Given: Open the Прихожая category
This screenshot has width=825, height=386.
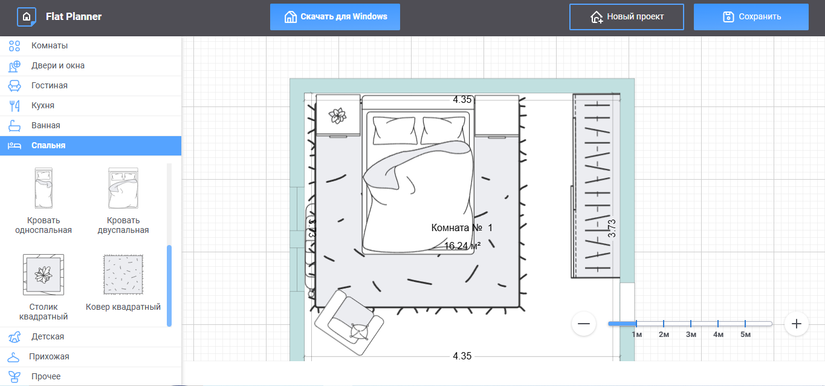Looking at the screenshot, I should point(90,357).
